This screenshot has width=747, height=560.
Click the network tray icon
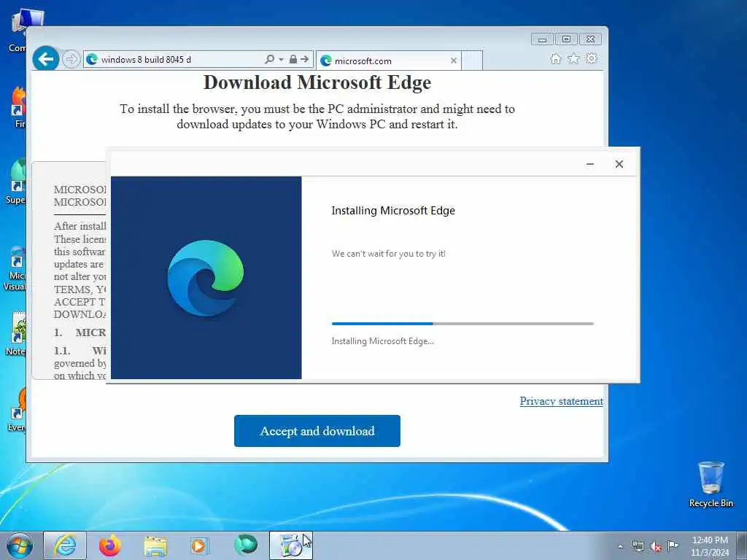click(638, 546)
